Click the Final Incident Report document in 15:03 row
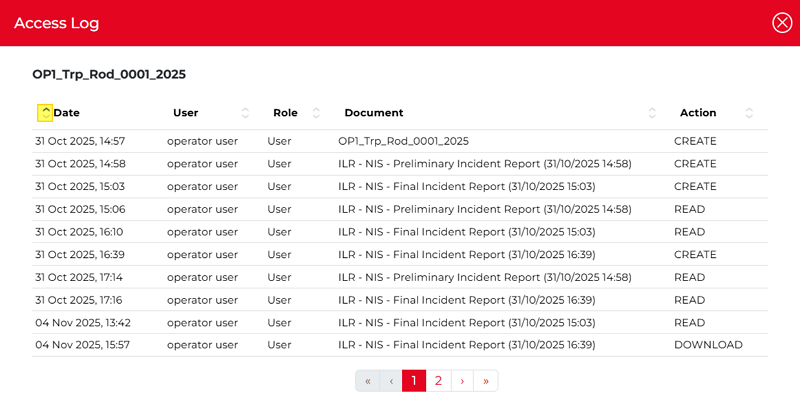800x402 pixels. [467, 187]
